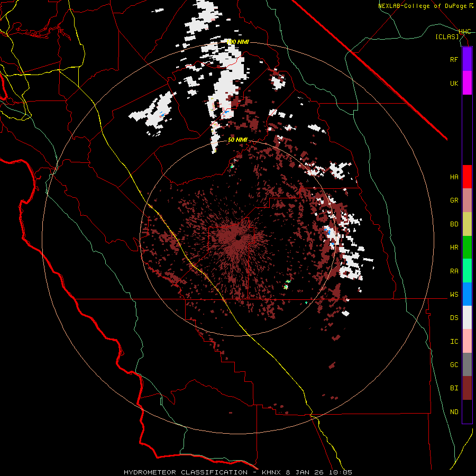Click the WS legend label

click(x=454, y=295)
